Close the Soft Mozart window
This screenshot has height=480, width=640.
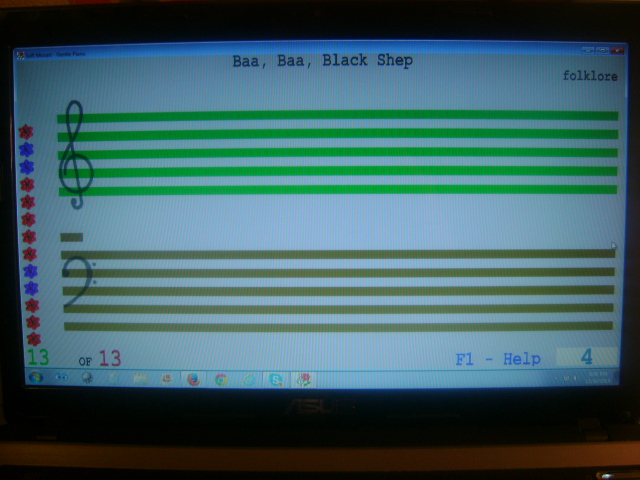pos(617,51)
